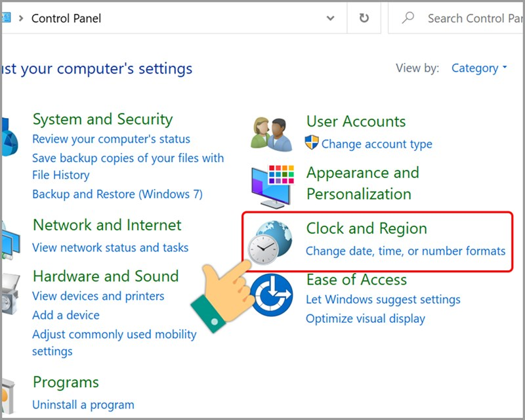The image size is (525, 420).
Task: Click Change date, time, or number formats
Action: point(406,251)
